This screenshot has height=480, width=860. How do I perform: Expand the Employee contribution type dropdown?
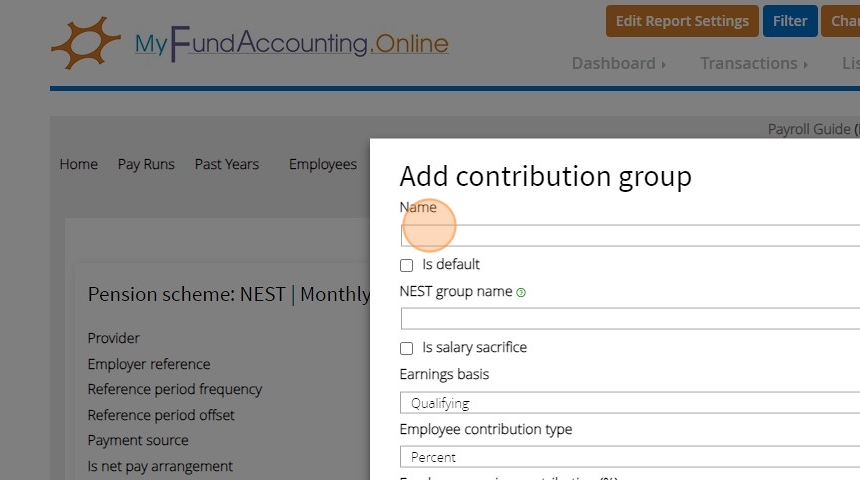tap(630, 457)
